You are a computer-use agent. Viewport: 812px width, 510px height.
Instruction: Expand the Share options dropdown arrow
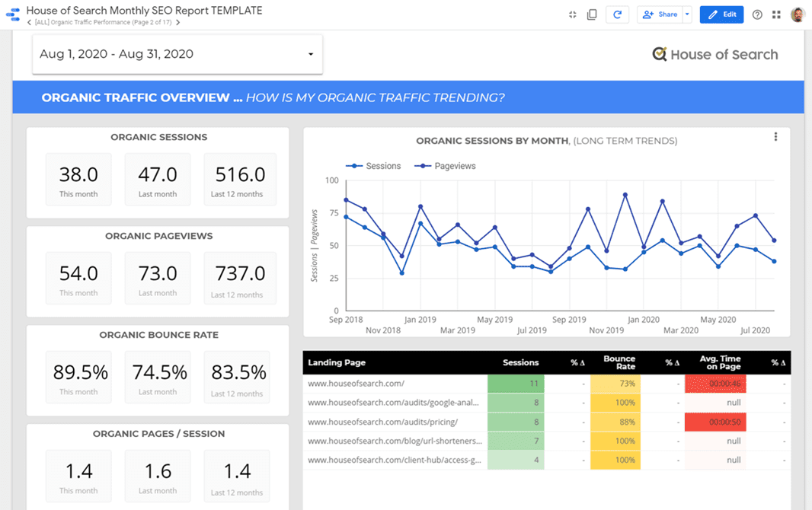(687, 14)
